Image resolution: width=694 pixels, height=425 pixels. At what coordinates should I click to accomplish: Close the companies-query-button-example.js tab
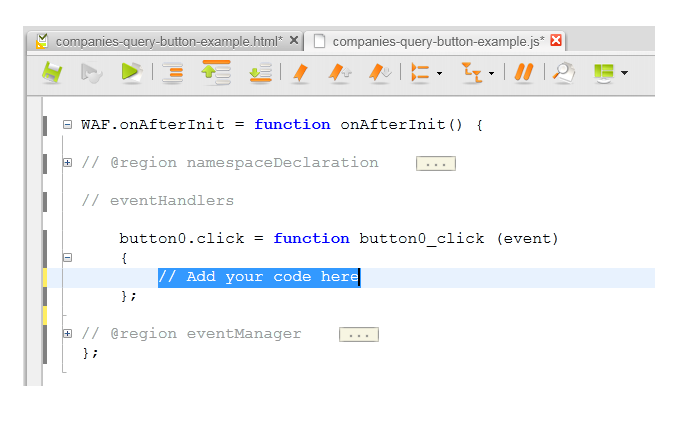pyautogui.click(x=556, y=41)
